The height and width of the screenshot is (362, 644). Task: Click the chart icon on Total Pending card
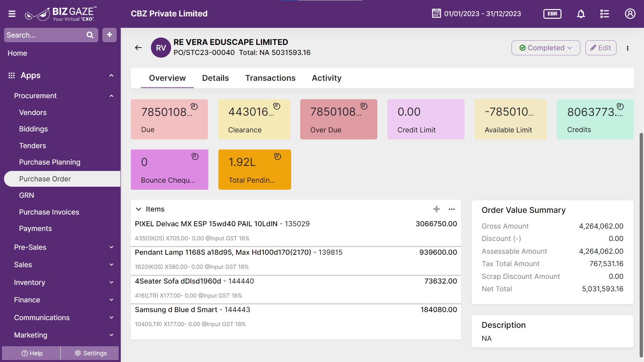point(277,156)
